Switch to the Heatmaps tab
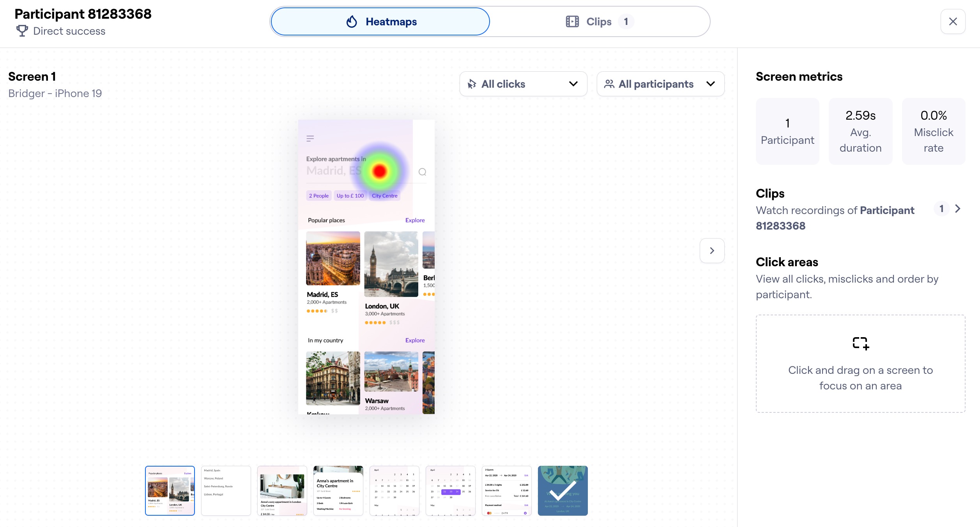This screenshot has height=527, width=980. point(380,21)
